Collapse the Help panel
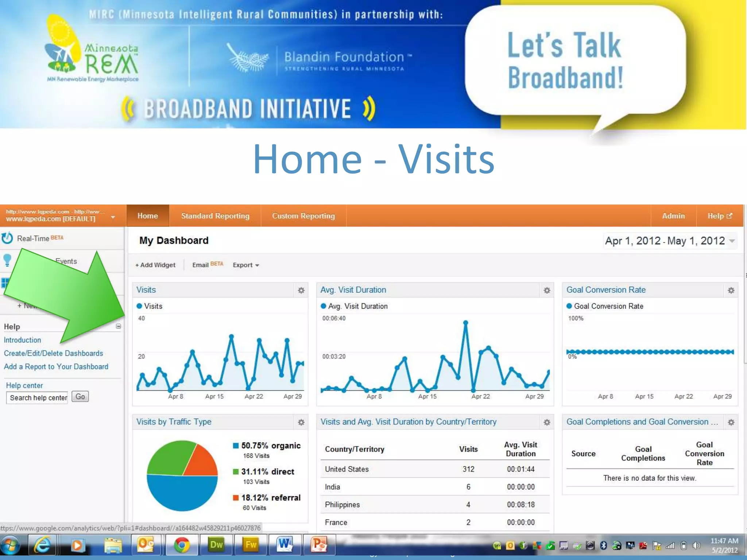 [119, 326]
